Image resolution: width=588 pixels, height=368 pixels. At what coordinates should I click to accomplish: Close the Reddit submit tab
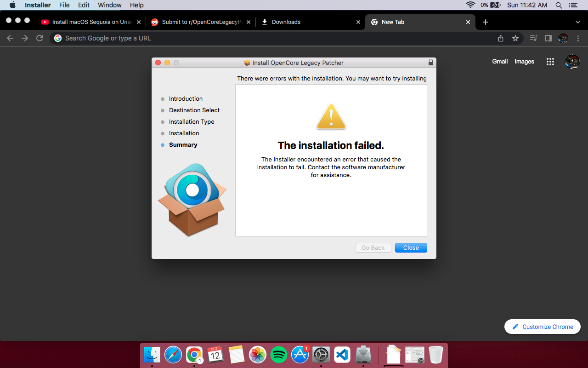[x=249, y=22]
